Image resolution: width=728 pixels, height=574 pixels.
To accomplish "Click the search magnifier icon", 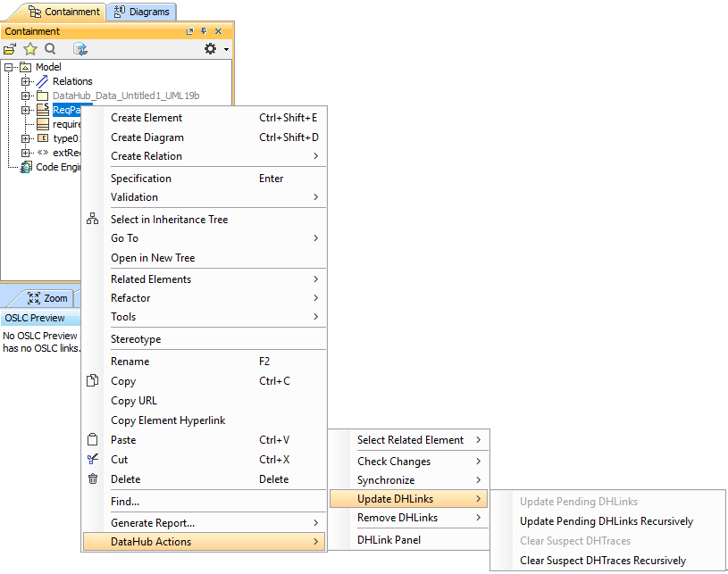I will tap(50, 49).
